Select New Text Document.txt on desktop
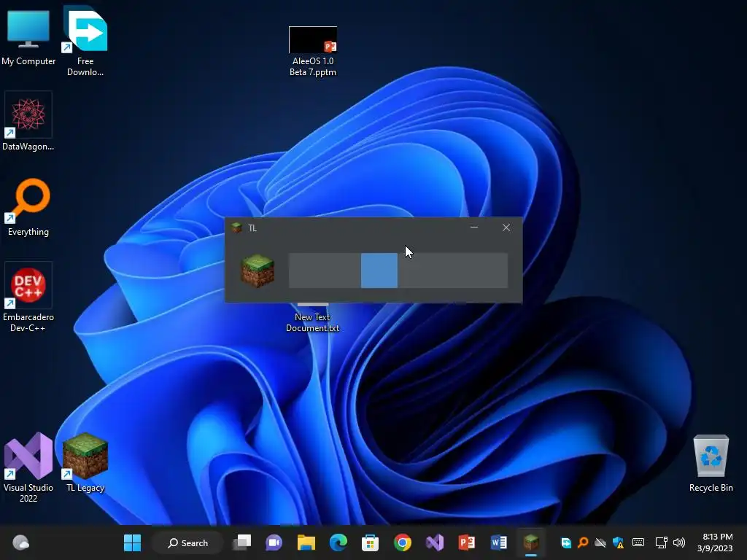This screenshot has width=747, height=560. tap(312, 322)
